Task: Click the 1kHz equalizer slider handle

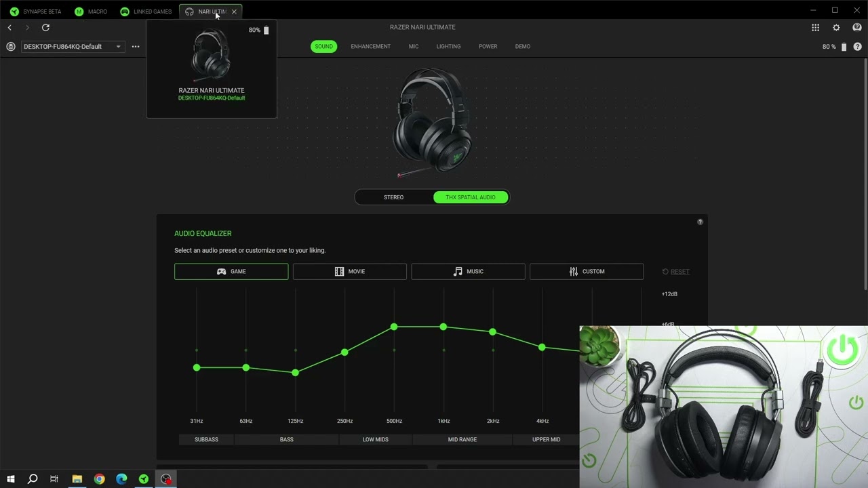Action: point(443,327)
